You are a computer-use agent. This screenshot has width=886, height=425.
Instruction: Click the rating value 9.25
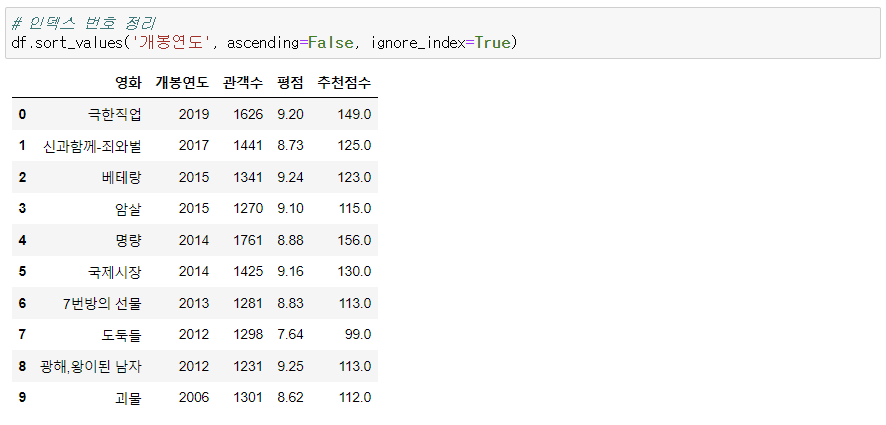[290, 367]
